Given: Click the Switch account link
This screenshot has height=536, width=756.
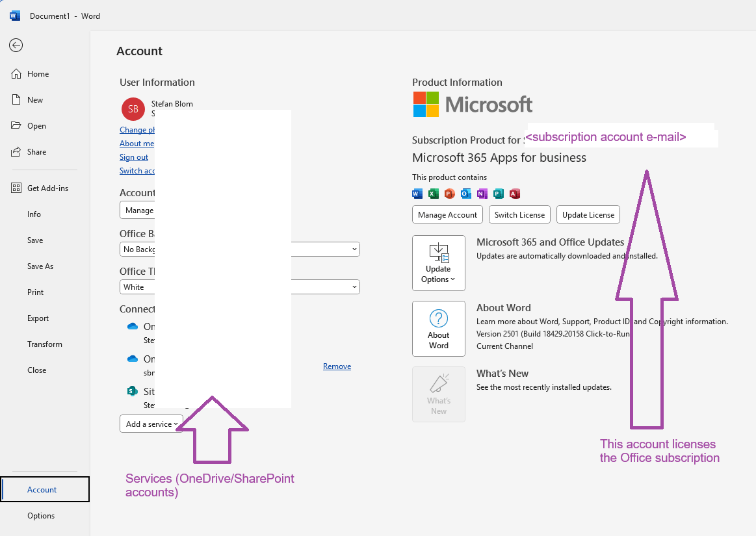Looking at the screenshot, I should [x=137, y=171].
